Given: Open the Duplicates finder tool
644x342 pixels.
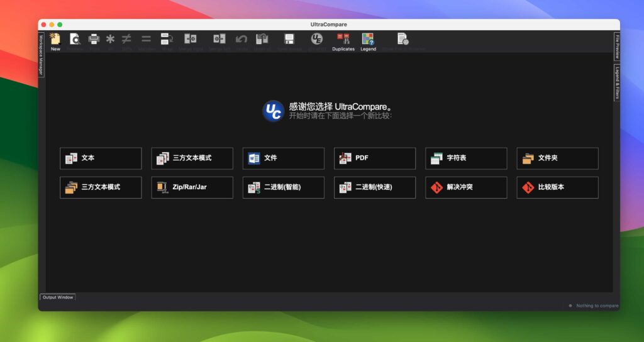Looking at the screenshot, I should click(x=343, y=41).
